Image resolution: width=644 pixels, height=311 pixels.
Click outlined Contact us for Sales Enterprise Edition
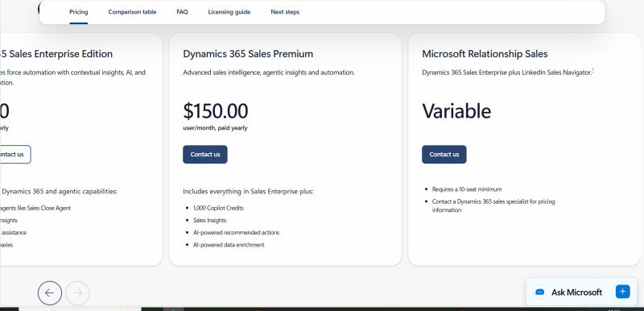tap(14, 155)
